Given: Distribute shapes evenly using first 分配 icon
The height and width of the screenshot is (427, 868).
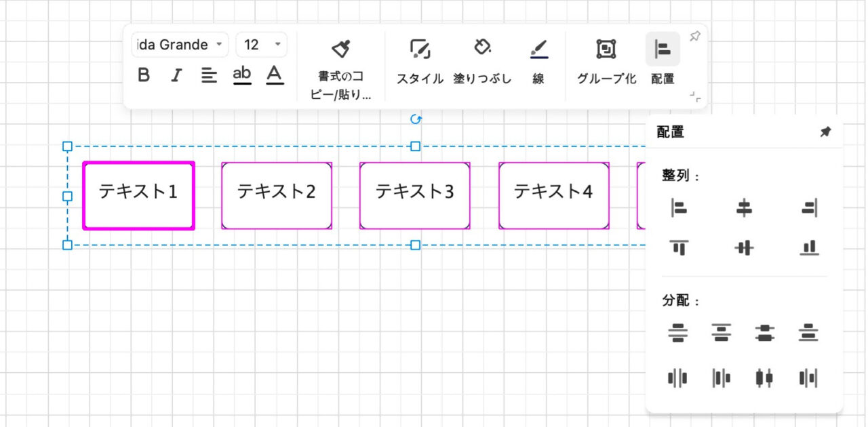Looking at the screenshot, I should 679,333.
